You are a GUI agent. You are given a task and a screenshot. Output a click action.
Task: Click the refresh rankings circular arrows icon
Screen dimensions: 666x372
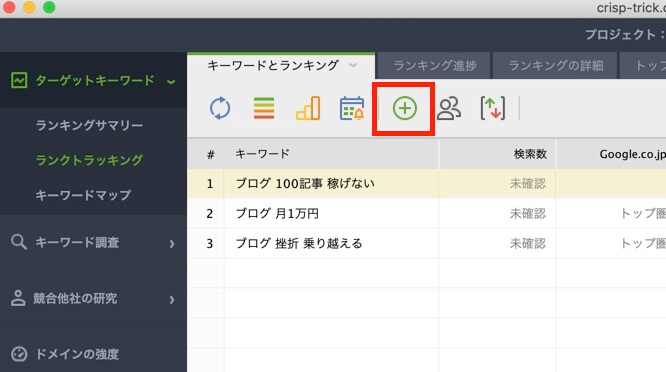[220, 108]
